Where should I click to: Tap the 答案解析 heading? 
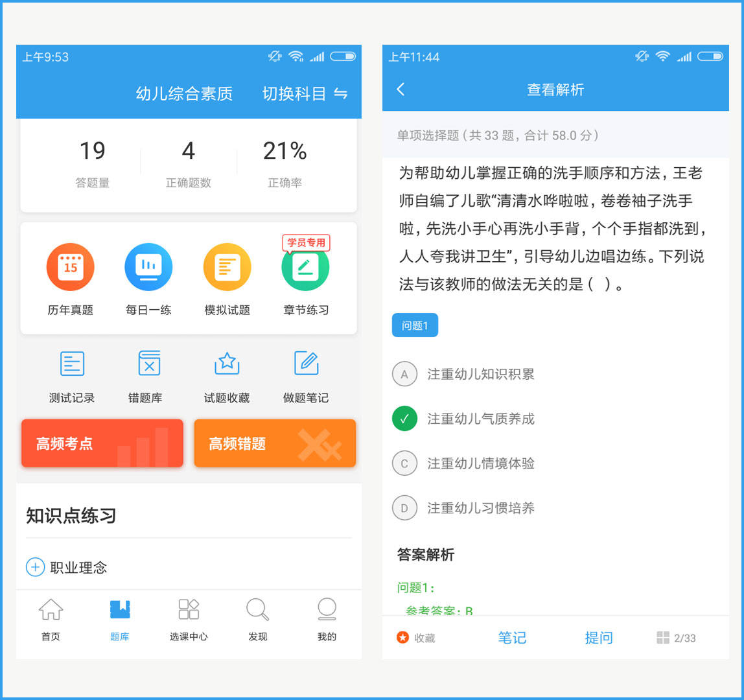[426, 554]
